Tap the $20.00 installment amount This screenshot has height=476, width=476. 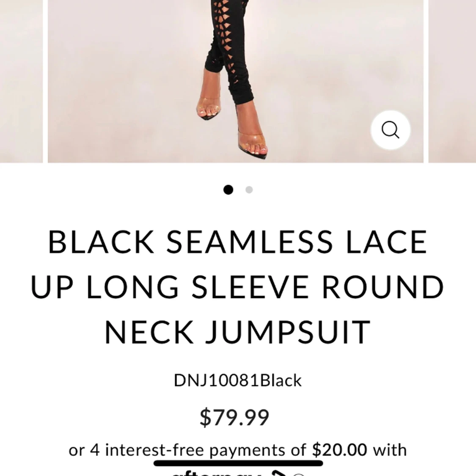click(x=339, y=450)
